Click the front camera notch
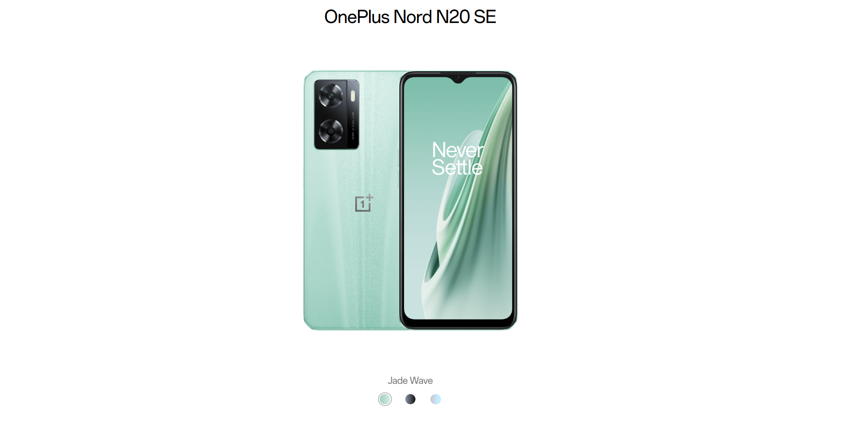 click(x=458, y=79)
